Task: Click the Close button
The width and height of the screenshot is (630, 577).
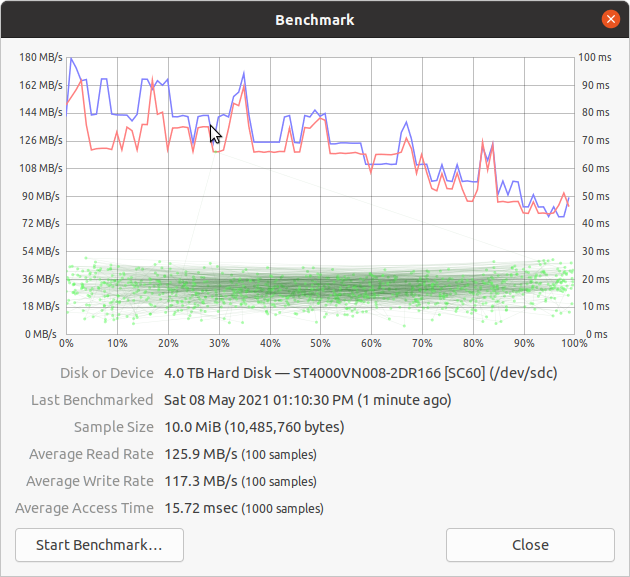Action: [x=530, y=545]
